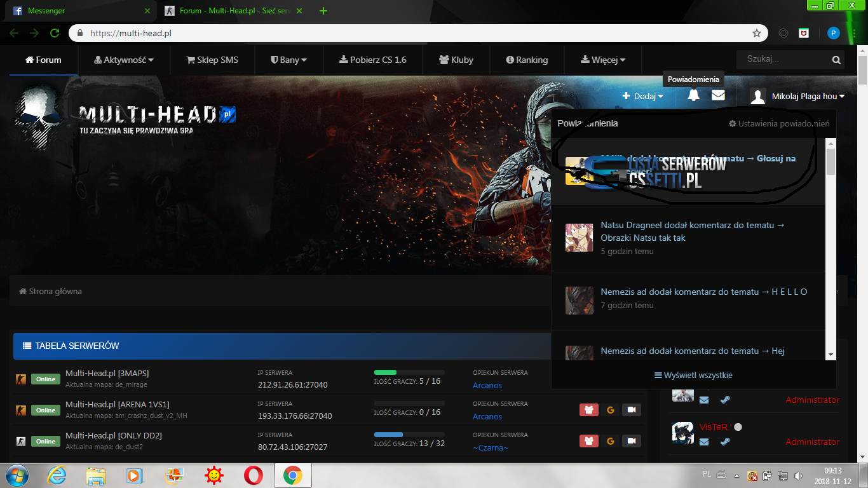
Task: Expand the Więcej menu
Action: point(603,60)
